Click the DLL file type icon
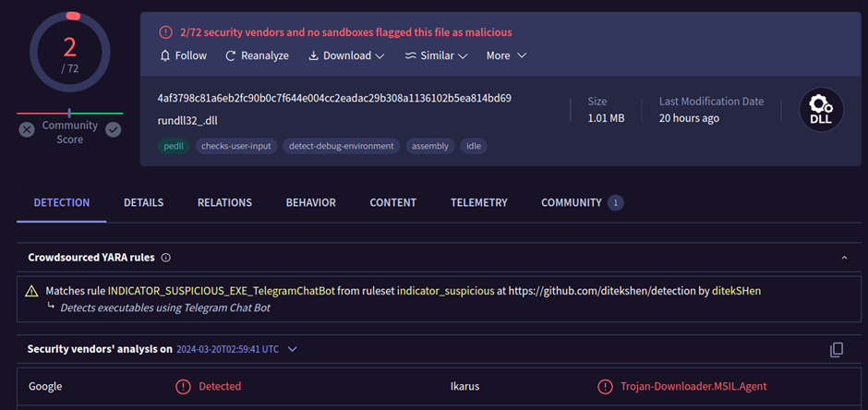 821,109
